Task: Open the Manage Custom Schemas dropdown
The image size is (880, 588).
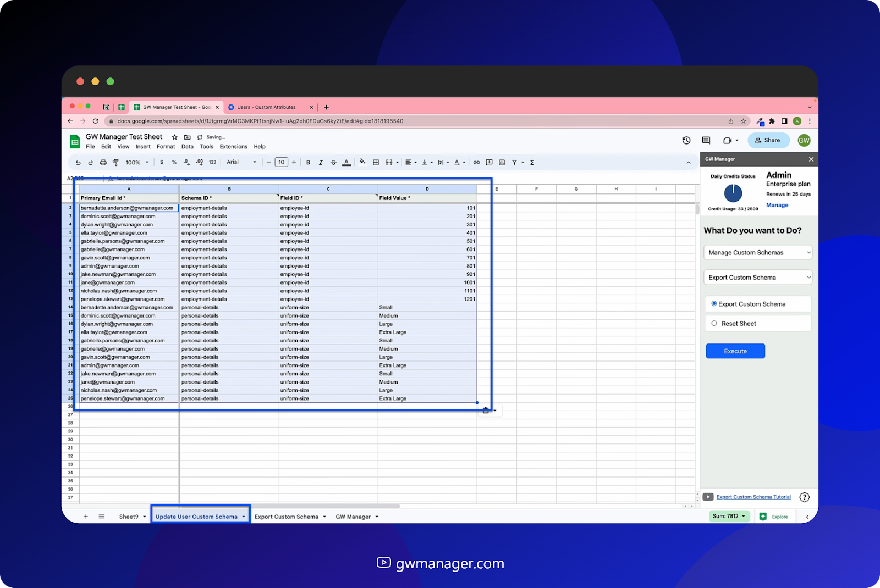Action: [758, 253]
